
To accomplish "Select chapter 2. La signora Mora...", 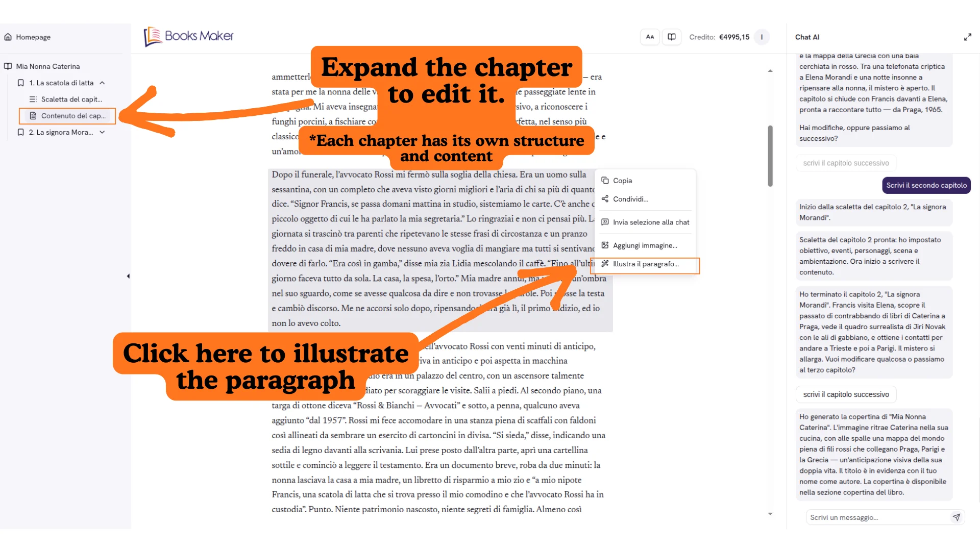I will pyautogui.click(x=61, y=132).
